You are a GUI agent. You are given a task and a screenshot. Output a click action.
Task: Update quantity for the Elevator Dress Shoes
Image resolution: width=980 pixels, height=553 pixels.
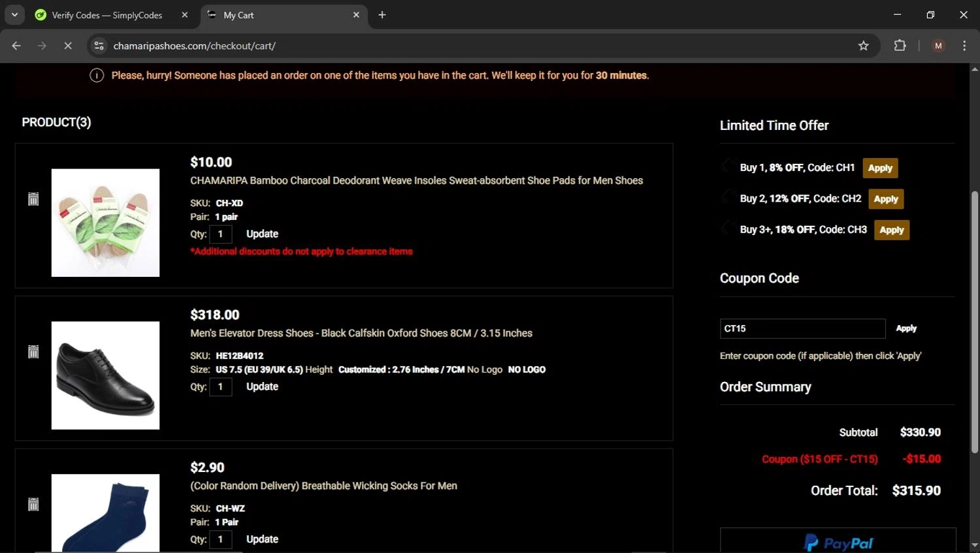pos(262,387)
